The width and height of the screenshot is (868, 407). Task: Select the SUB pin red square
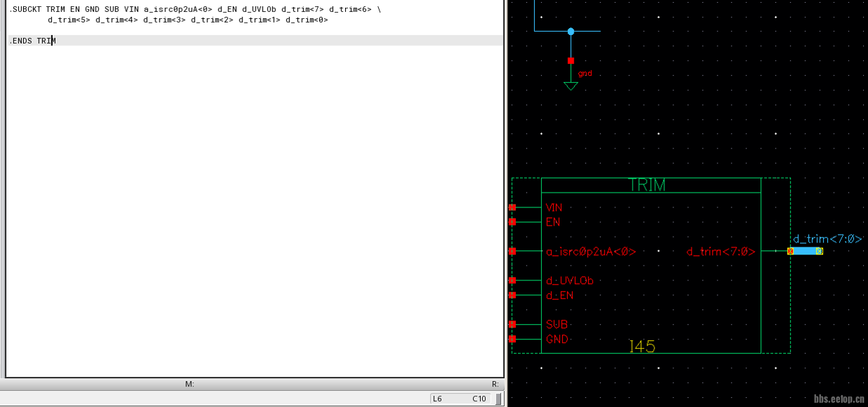[x=512, y=324]
